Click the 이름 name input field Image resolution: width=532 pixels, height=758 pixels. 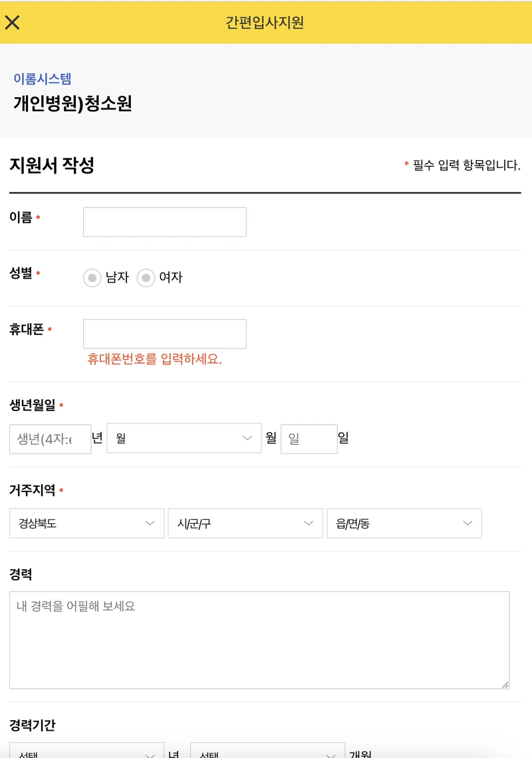(164, 221)
